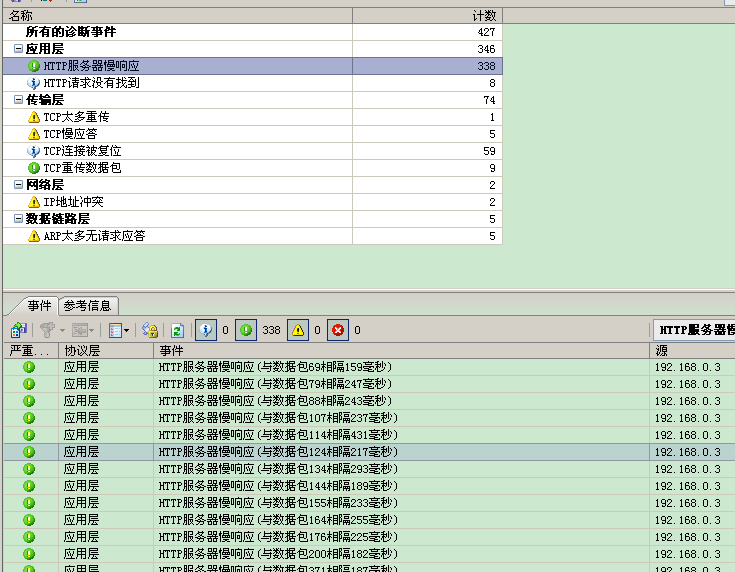The height and width of the screenshot is (572, 735).
Task: Toggle the yellow warning severity filter
Action: pyautogui.click(x=298, y=330)
